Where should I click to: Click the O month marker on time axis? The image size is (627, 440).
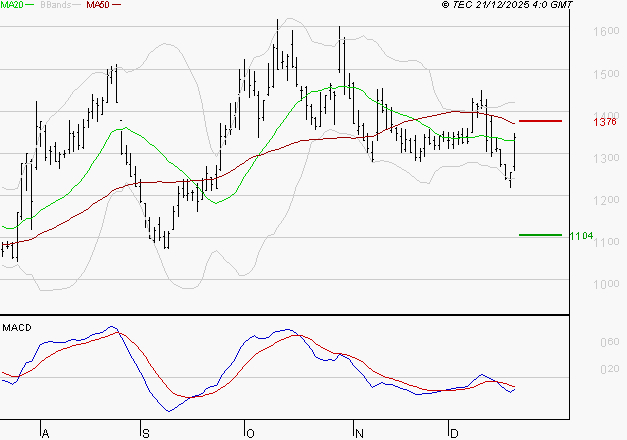point(250,434)
